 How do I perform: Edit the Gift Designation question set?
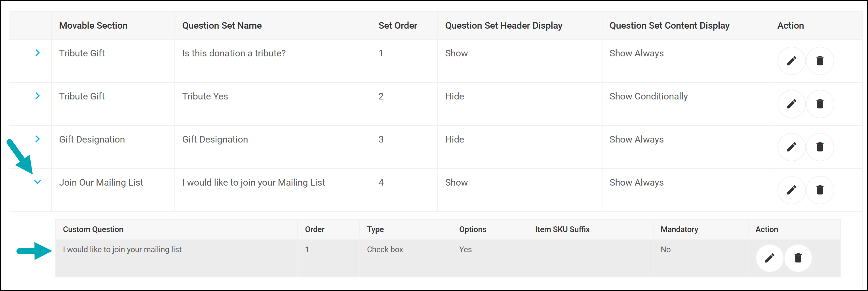(791, 147)
